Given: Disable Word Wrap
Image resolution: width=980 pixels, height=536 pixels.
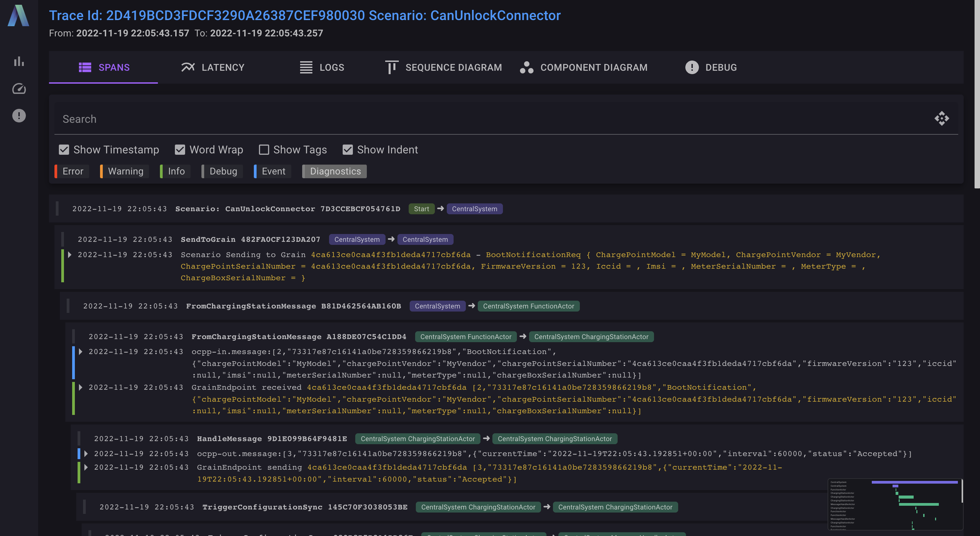Looking at the screenshot, I should [x=180, y=149].
